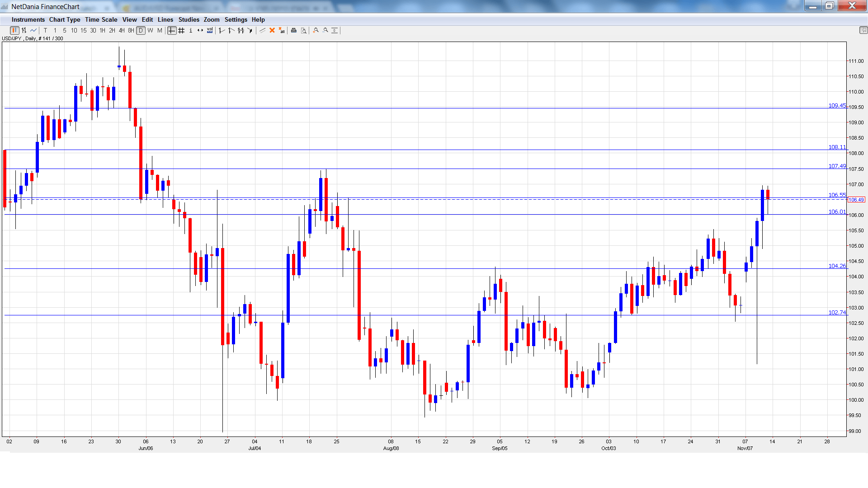Image resolution: width=868 pixels, height=488 pixels.
Task: Switch to the line chart icon
Action: click(33, 30)
